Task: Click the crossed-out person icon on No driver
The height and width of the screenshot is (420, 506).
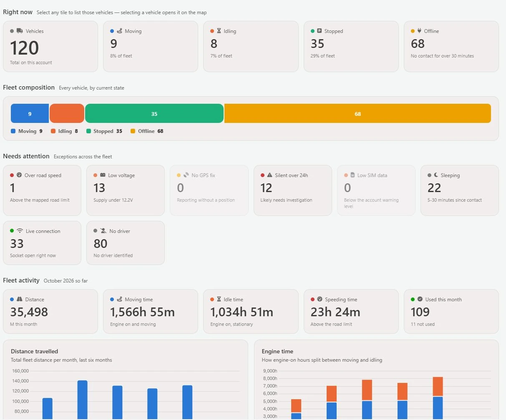Action: pyautogui.click(x=103, y=231)
